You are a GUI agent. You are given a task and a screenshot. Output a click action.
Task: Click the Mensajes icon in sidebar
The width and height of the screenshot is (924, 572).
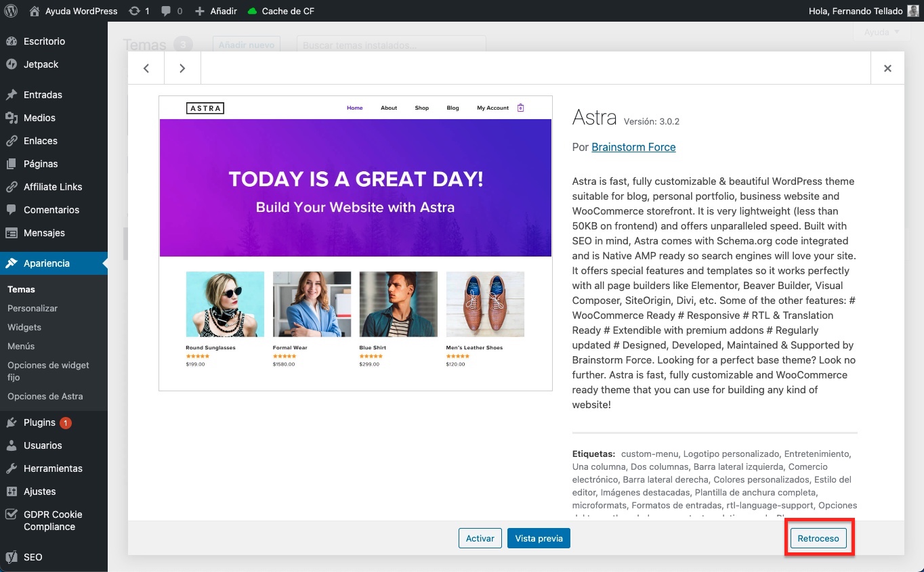pos(12,233)
